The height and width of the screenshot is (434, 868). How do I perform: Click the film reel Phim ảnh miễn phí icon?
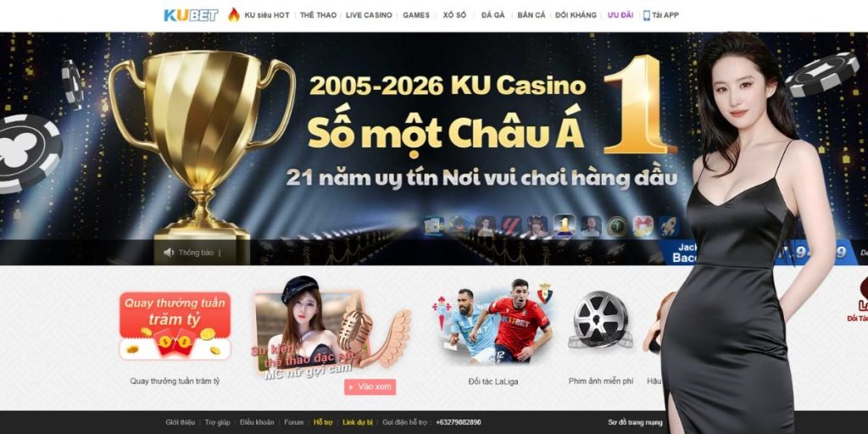600,320
